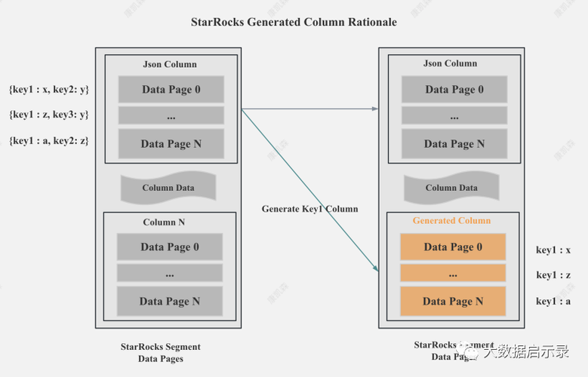
Task: Click left caption "StarRocks Segment Data Pages"
Action: click(x=161, y=353)
